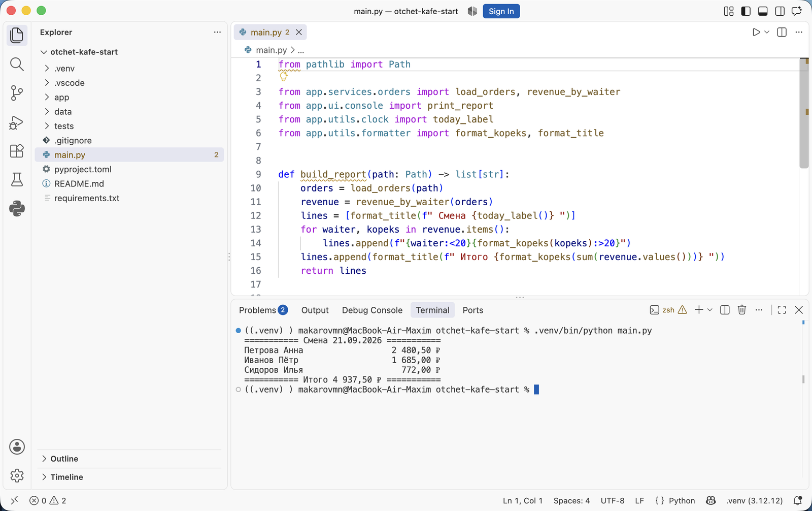Open the Explorer view in activity bar
The height and width of the screenshot is (511, 812).
[x=17, y=35]
